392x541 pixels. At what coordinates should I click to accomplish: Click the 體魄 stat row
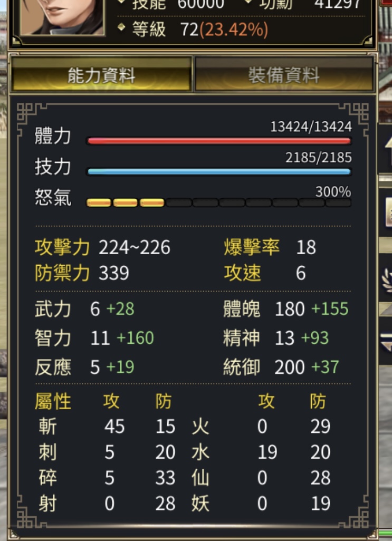tap(286, 309)
